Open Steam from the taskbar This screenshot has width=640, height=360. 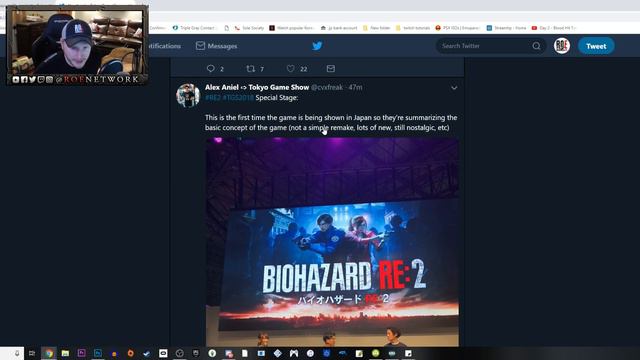click(147, 353)
